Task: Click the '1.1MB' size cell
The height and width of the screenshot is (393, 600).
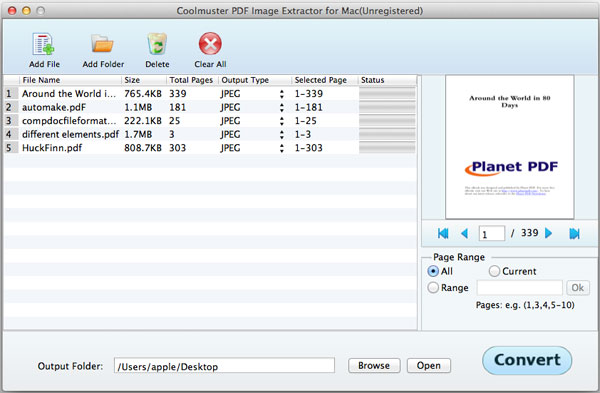Action: pyautogui.click(x=138, y=108)
